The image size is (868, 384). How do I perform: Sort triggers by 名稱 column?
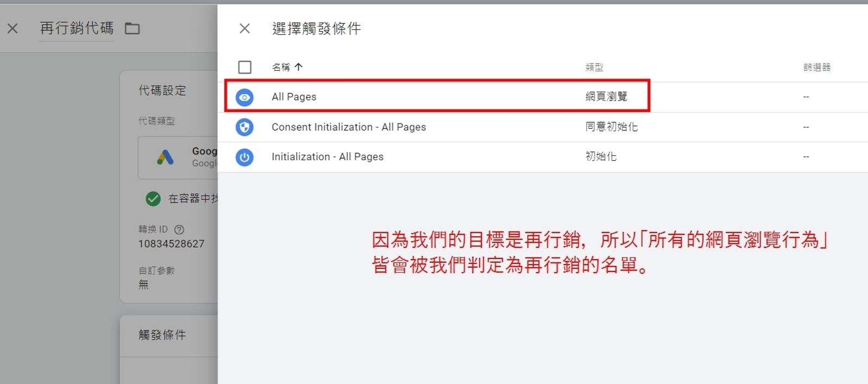pos(280,67)
